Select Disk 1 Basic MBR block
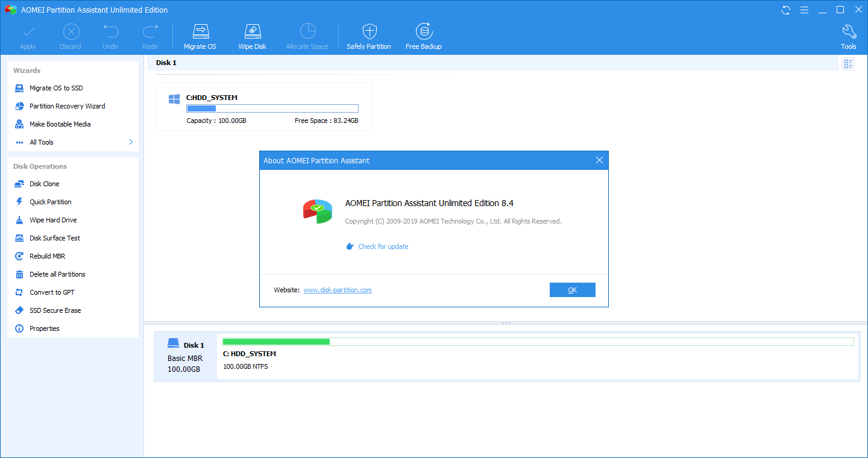Image resolution: width=868 pixels, height=458 pixels. pos(186,356)
